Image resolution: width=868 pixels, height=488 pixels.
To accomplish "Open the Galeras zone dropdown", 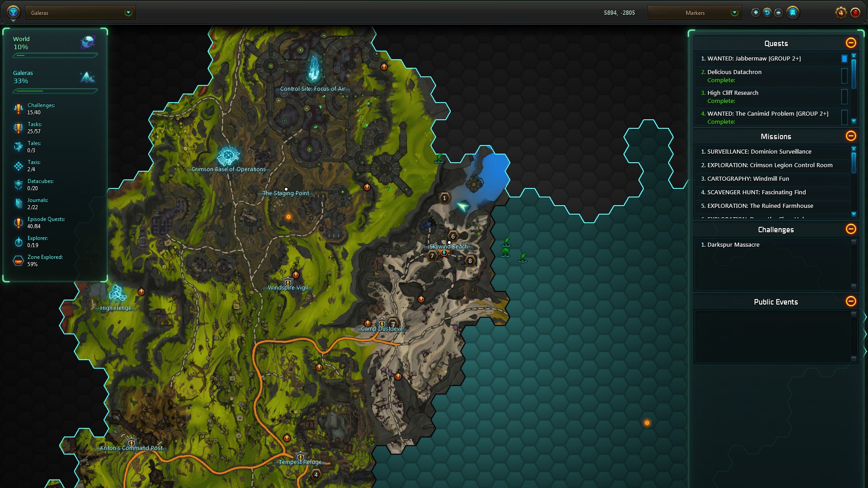I will pos(128,13).
